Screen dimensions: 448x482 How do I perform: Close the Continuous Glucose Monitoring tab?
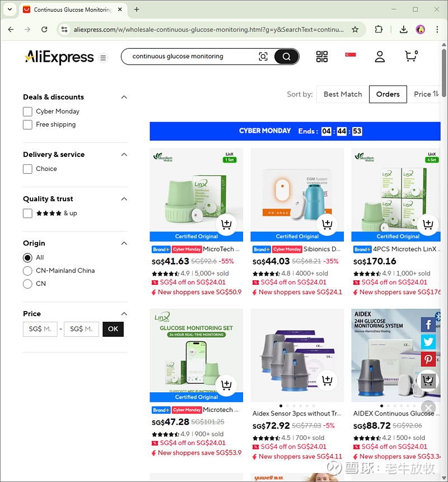point(120,10)
